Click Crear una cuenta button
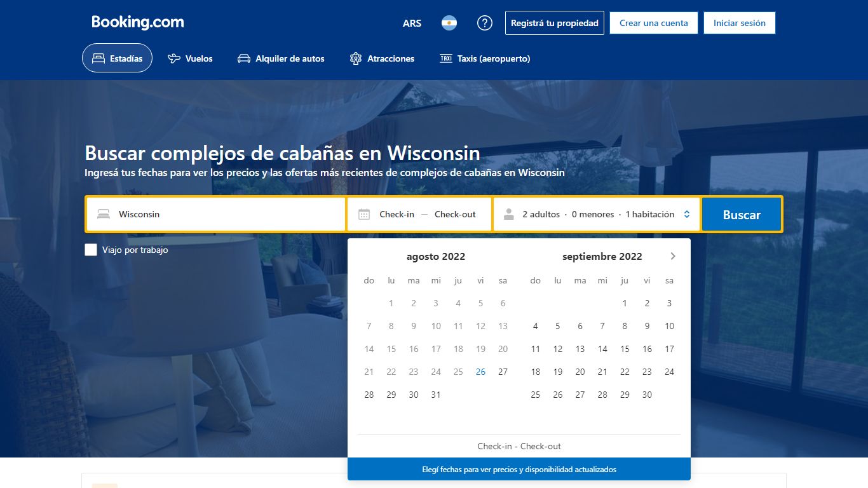The width and height of the screenshot is (868, 488). (x=654, y=23)
